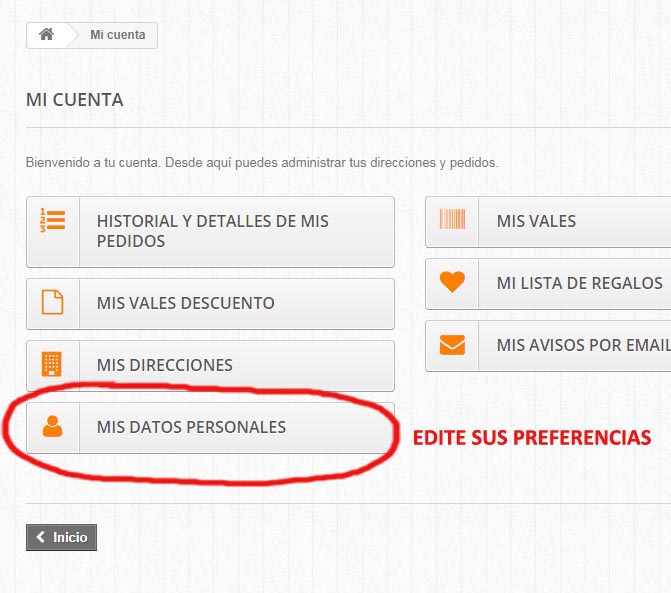Click the barcode icon for Mis vales
Screen dimensions: 671x593
click(x=452, y=219)
